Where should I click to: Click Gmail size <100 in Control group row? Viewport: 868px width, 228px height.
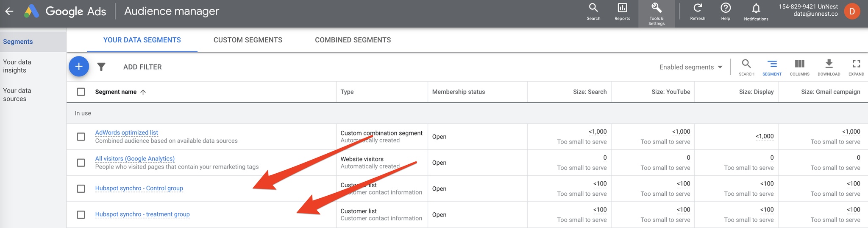tap(853, 183)
